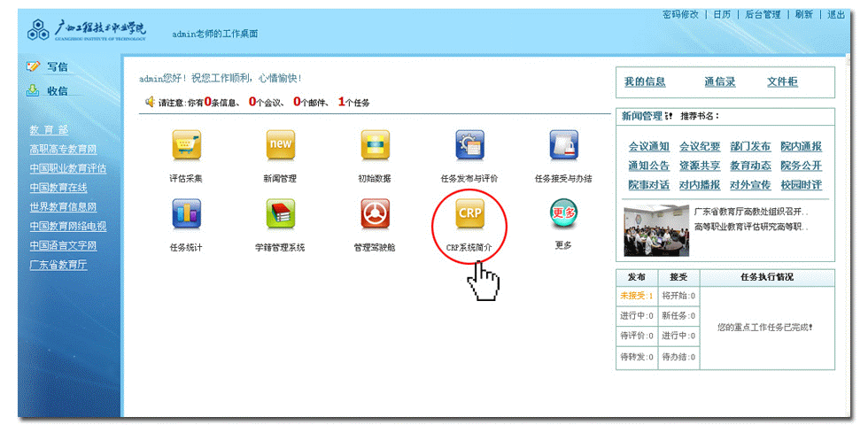Switch to the 通信录 tab
This screenshot has width=868, height=425.
pyautogui.click(x=719, y=82)
